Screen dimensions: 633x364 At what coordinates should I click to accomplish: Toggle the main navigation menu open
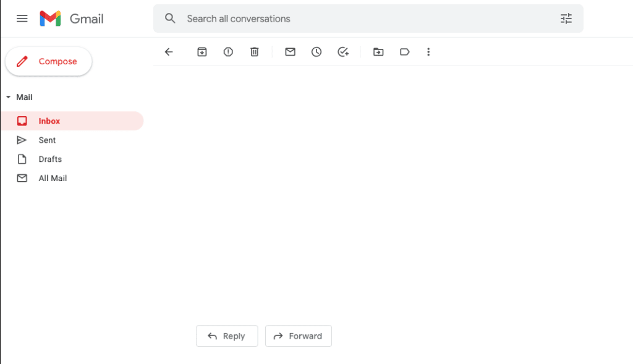[x=22, y=19]
